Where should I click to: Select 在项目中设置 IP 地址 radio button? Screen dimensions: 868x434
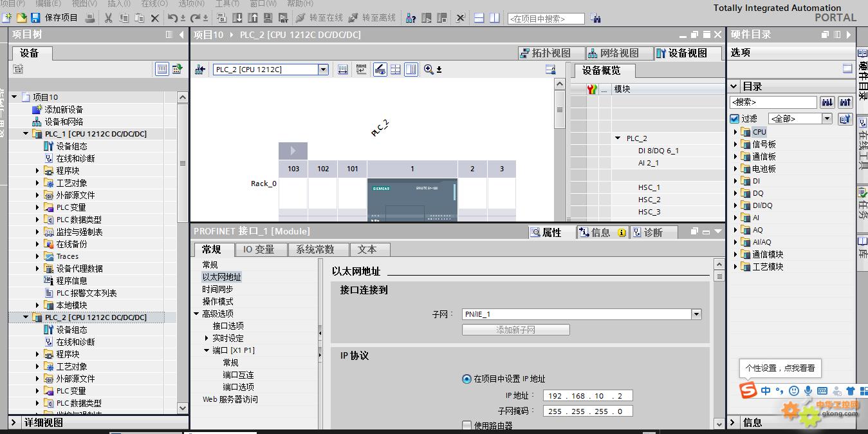tap(466, 379)
